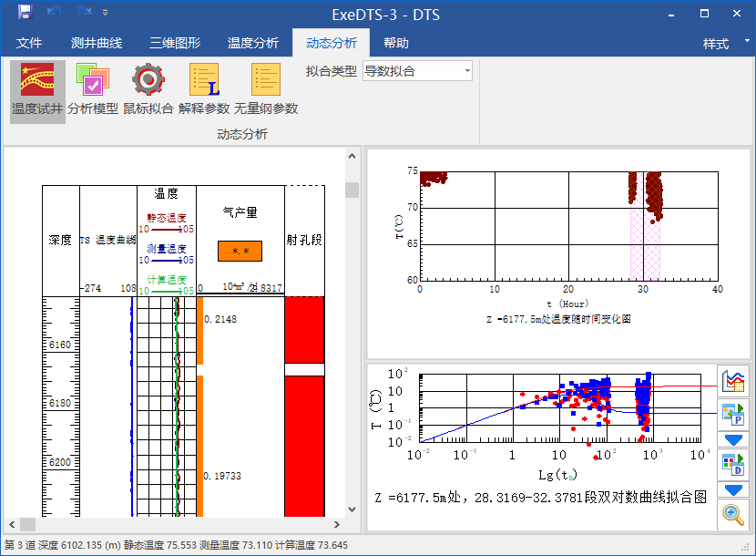Click the temperature-time chart title
The image size is (756, 556).
pyautogui.click(x=558, y=319)
